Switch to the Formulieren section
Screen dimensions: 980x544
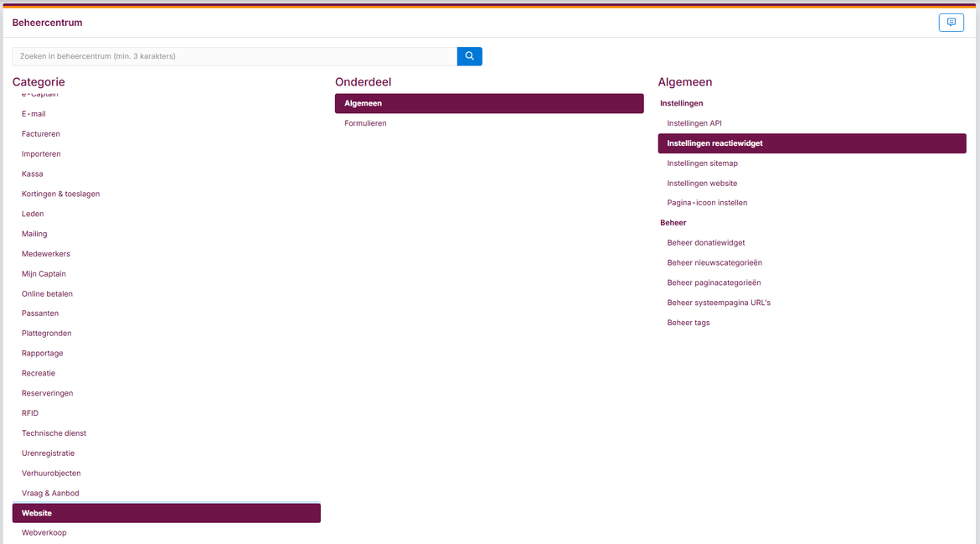[x=365, y=122]
